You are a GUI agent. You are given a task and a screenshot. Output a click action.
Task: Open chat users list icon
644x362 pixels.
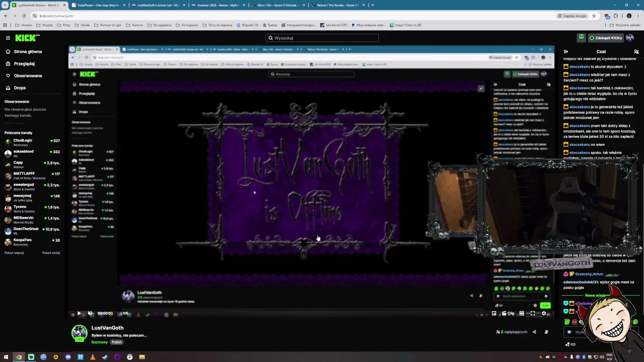[x=636, y=51]
